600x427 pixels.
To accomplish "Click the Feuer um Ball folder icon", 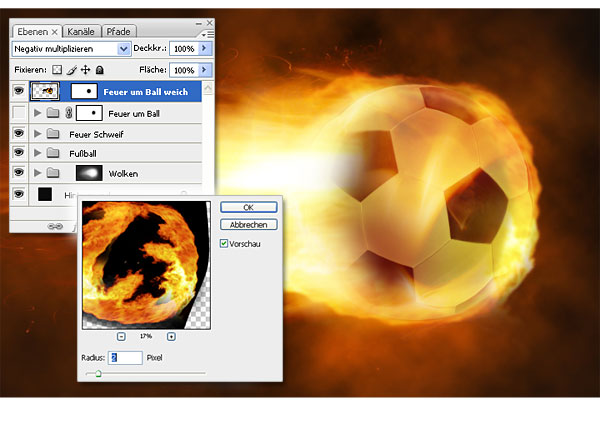I will [x=53, y=113].
